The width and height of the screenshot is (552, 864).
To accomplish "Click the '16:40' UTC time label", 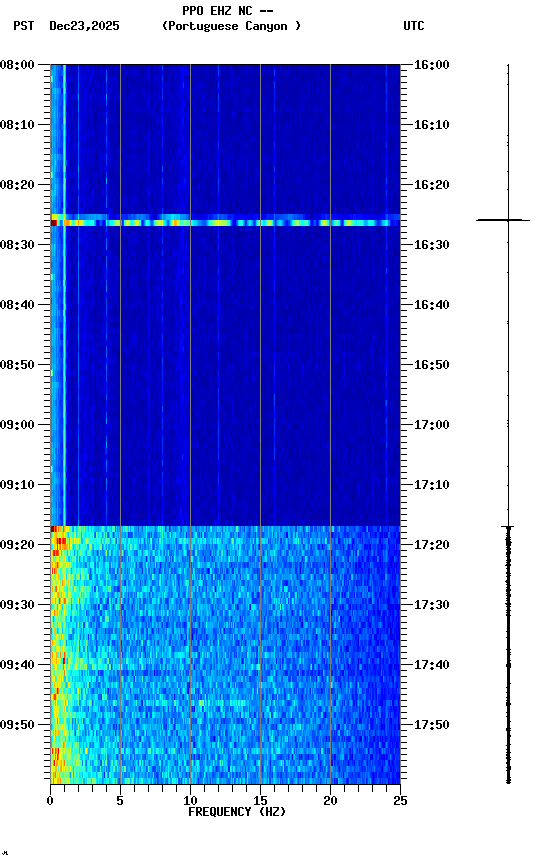I will pos(432,305).
